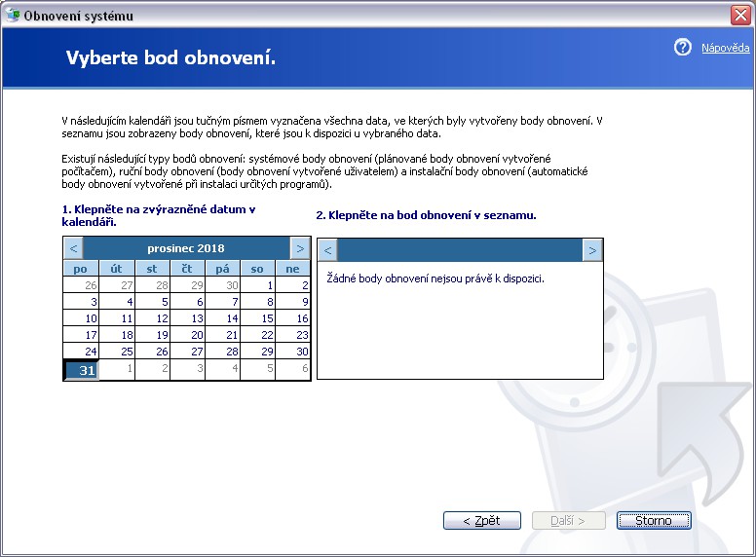
Task: Select December 19 in calendar
Action: click(x=152, y=334)
